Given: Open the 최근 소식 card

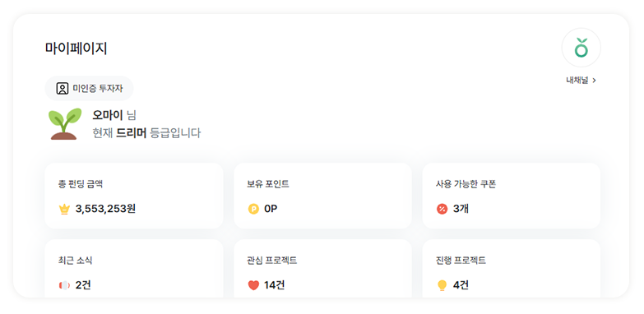Looking at the screenshot, I should point(134,269).
